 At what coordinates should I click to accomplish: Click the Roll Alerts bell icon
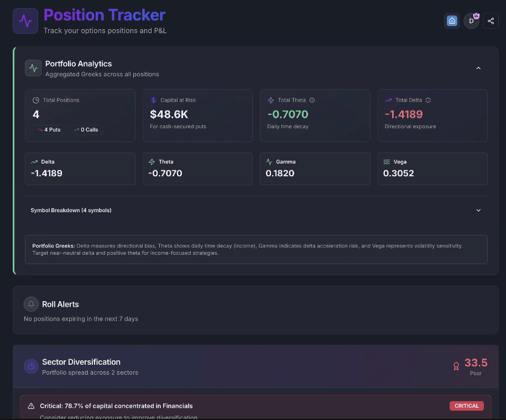point(31,304)
